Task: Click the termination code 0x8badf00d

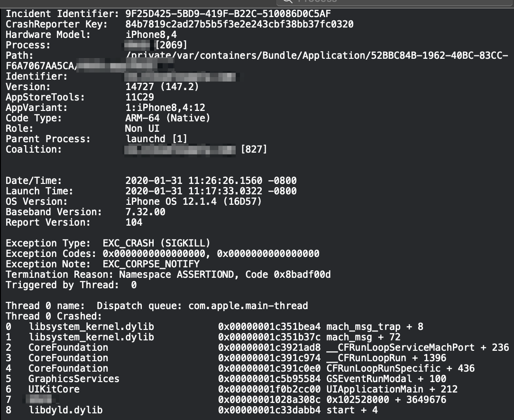Action: tap(302, 274)
